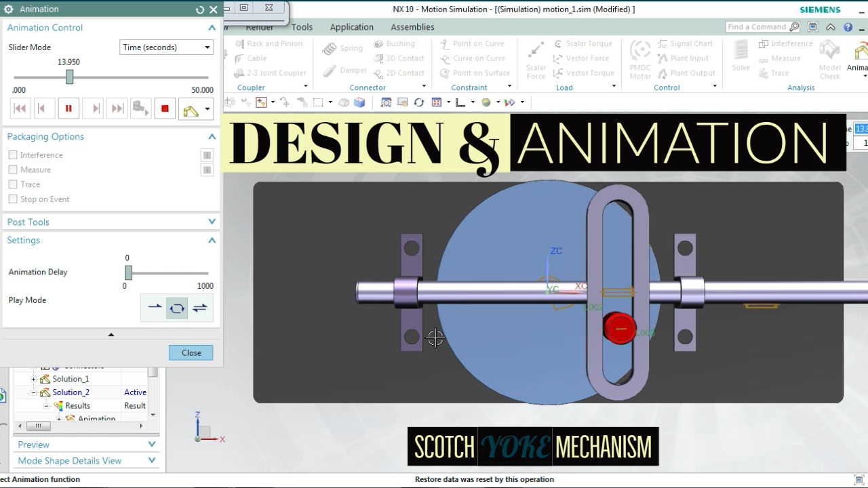Collapse the Animation Control section
The width and height of the screenshot is (868, 488).
212,28
